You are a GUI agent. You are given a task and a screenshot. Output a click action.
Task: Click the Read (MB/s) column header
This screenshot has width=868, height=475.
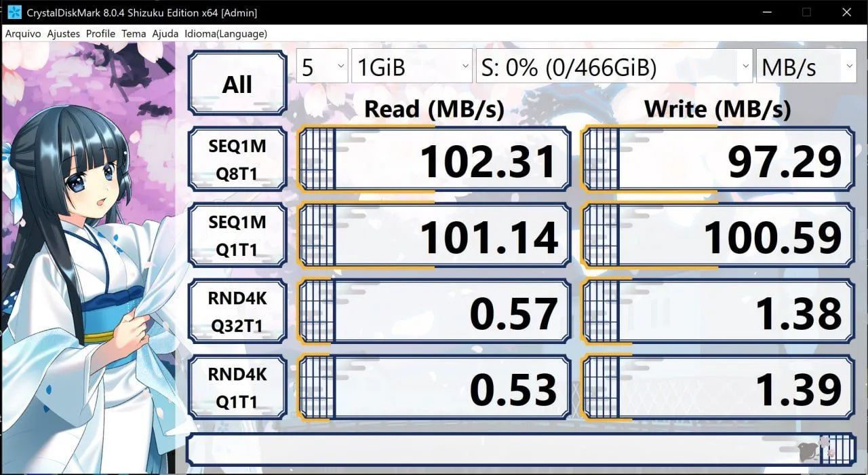click(434, 109)
